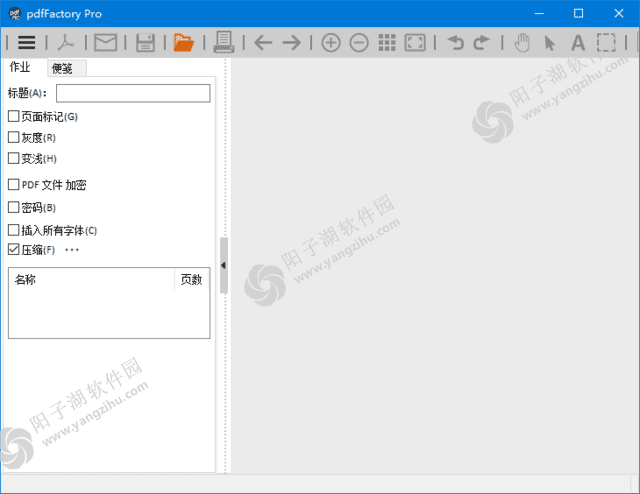Viewport: 640px width, 494px height.
Task: Open the orange folder icon
Action: (x=184, y=42)
